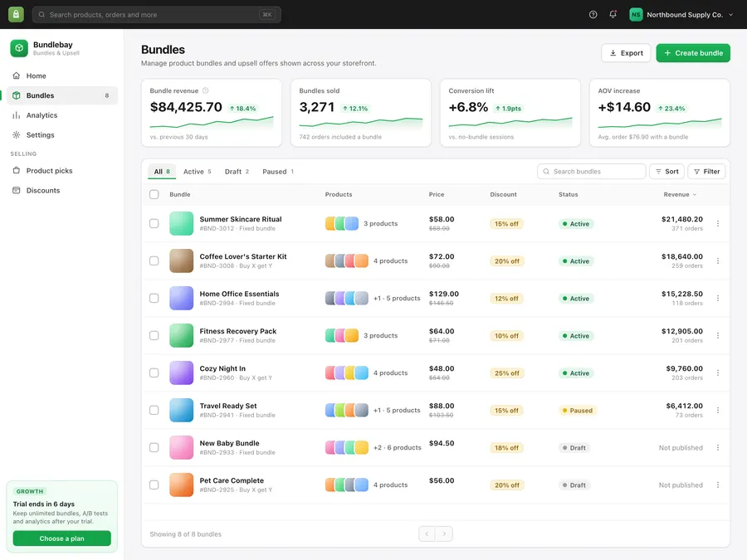Open the Pet Care Complete bundle name

232,480
